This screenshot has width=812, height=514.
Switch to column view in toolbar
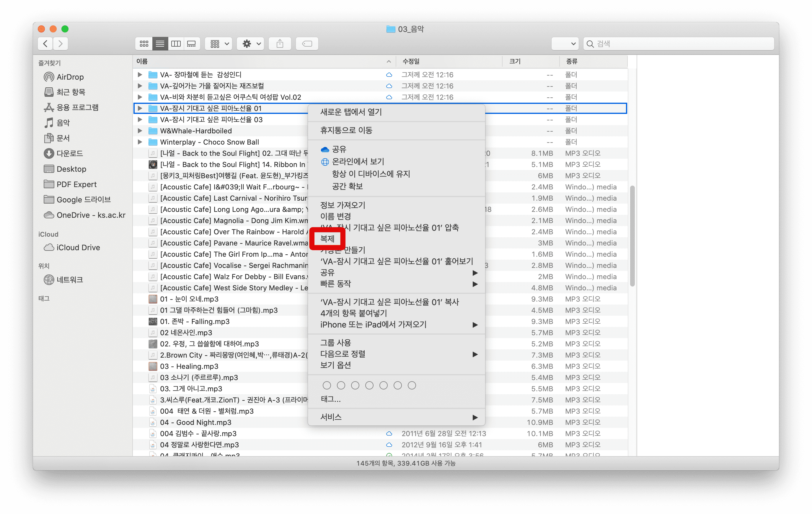[176, 43]
